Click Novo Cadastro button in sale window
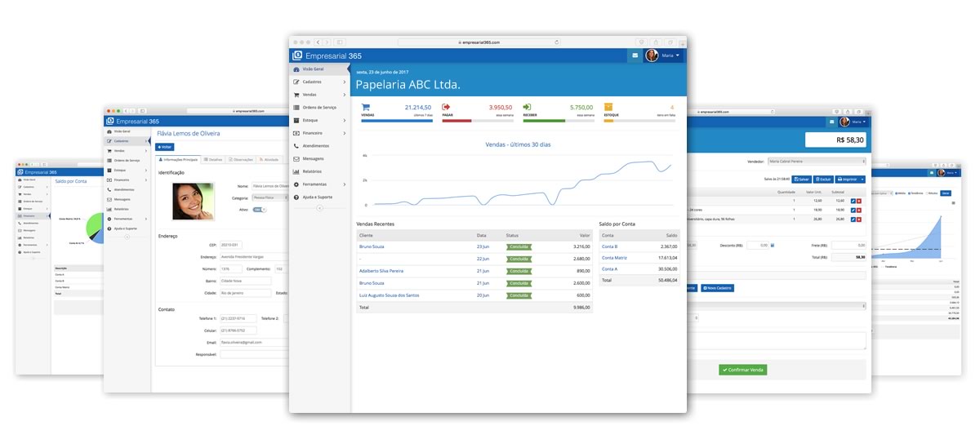Viewport: 980px width, 448px height. [717, 288]
